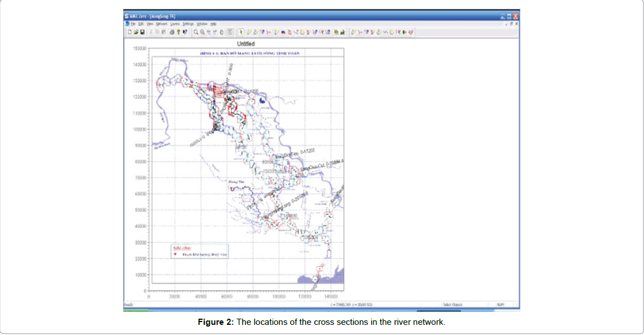Open the Help menu
This screenshot has width=644, height=335.
point(213,24)
